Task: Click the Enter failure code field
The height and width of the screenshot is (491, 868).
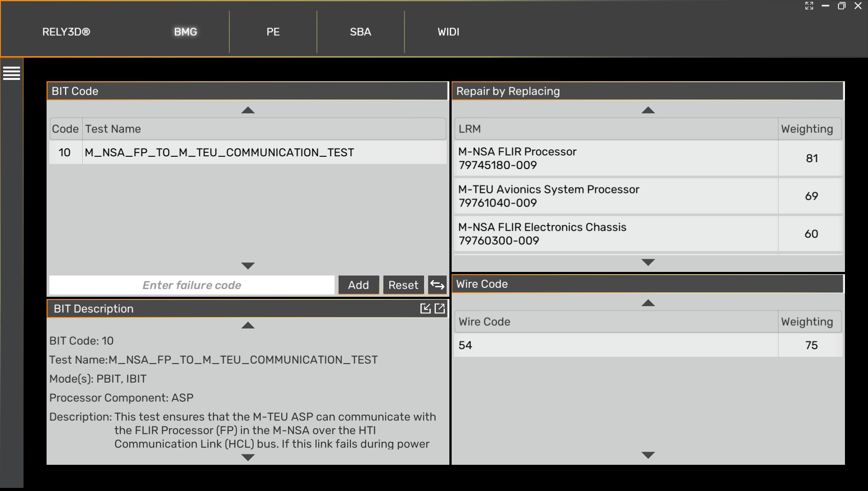Action: coord(192,285)
